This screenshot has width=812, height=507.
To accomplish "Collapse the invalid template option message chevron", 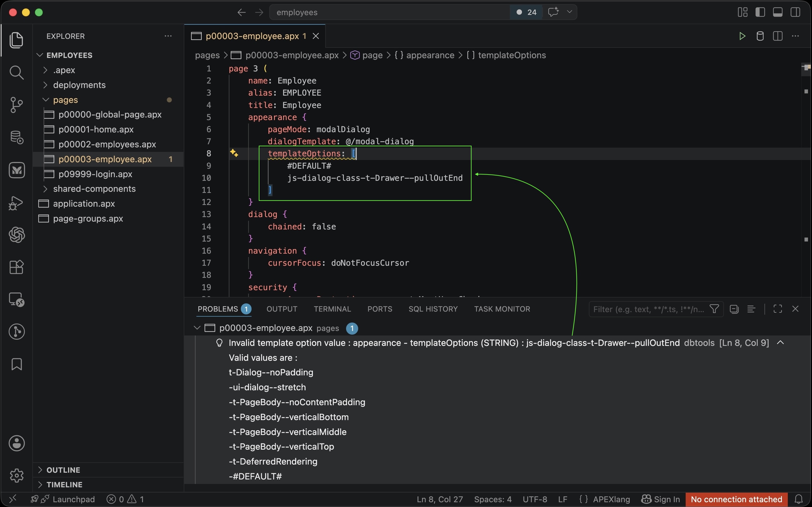I will point(780,343).
